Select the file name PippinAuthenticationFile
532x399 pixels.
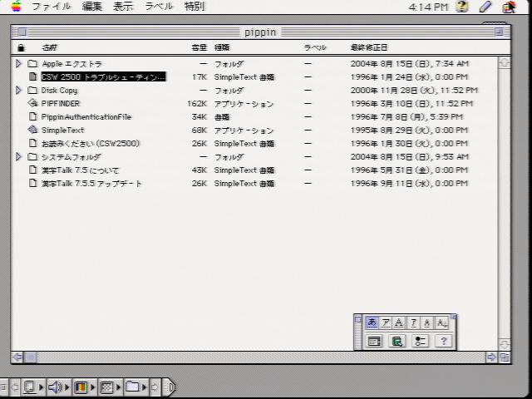pyautogui.click(x=86, y=116)
